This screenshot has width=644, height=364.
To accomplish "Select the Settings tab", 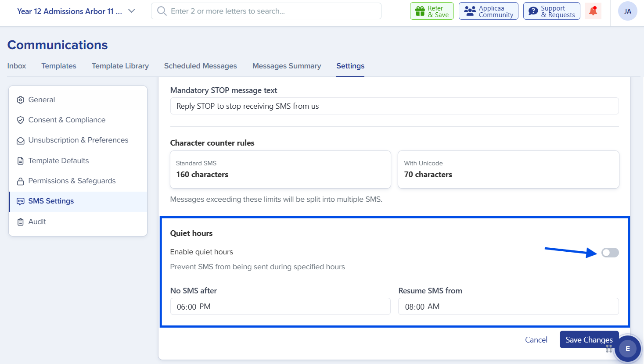I will coord(350,66).
